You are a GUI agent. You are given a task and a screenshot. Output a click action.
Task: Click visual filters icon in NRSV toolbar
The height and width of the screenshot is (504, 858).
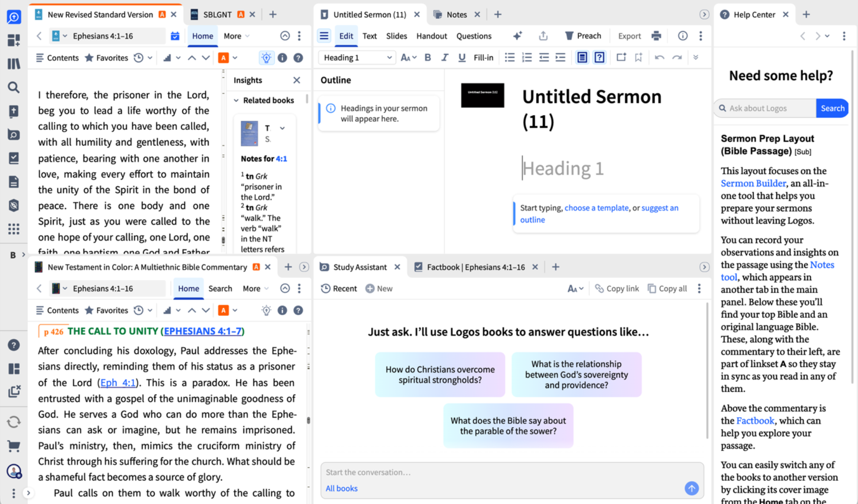coord(167,58)
